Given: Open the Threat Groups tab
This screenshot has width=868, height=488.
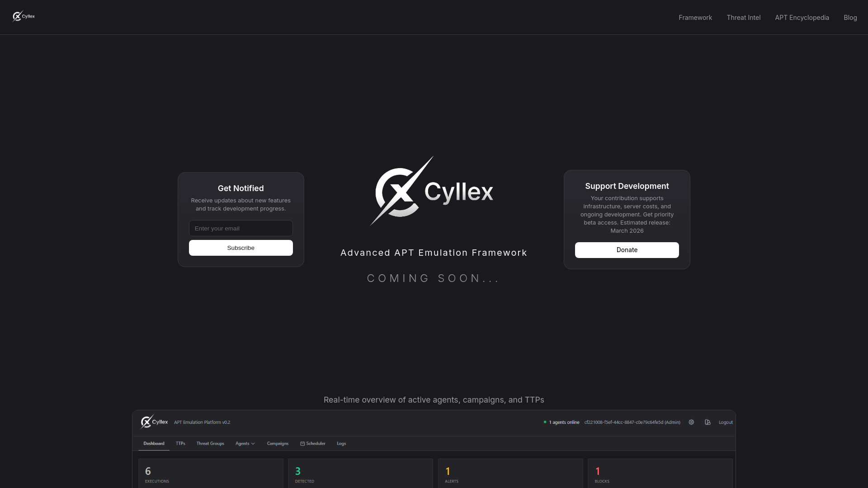Looking at the screenshot, I should [210, 443].
